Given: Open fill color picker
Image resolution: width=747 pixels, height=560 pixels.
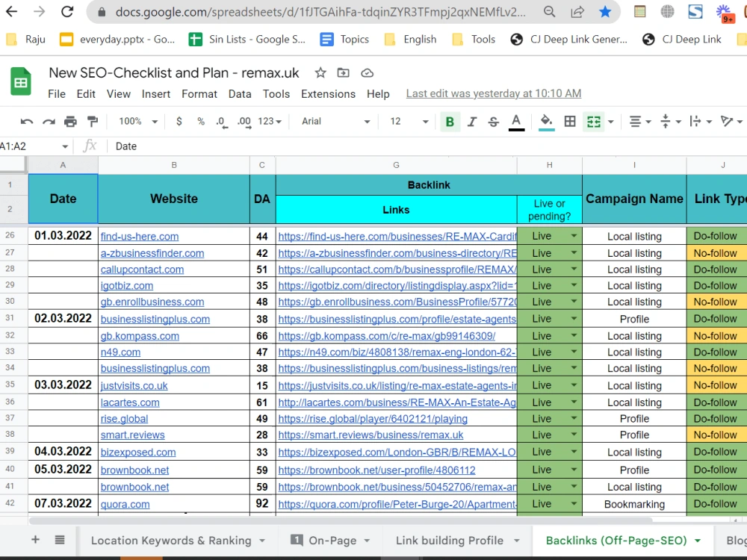Looking at the screenshot, I should click(x=547, y=122).
